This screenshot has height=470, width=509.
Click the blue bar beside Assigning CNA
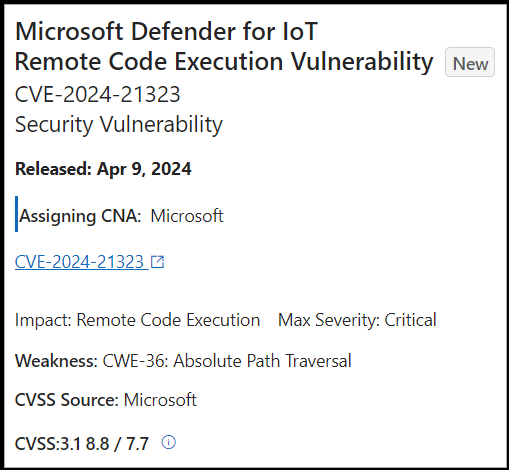pyautogui.click(x=16, y=214)
